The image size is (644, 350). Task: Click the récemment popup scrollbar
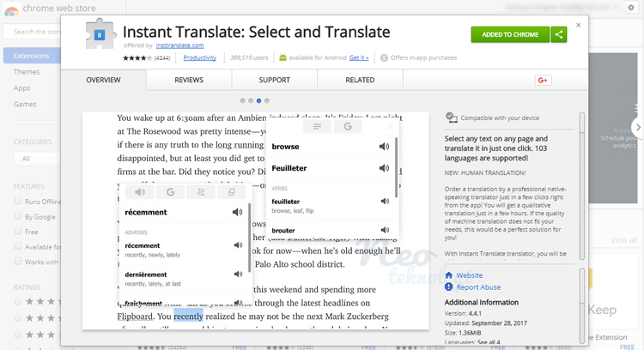(x=249, y=238)
